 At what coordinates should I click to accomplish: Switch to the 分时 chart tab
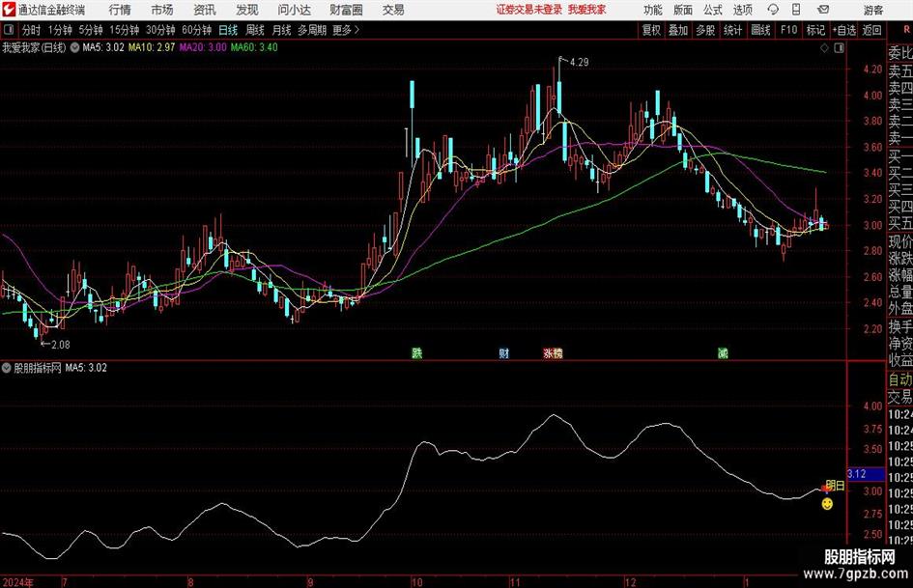(31, 30)
